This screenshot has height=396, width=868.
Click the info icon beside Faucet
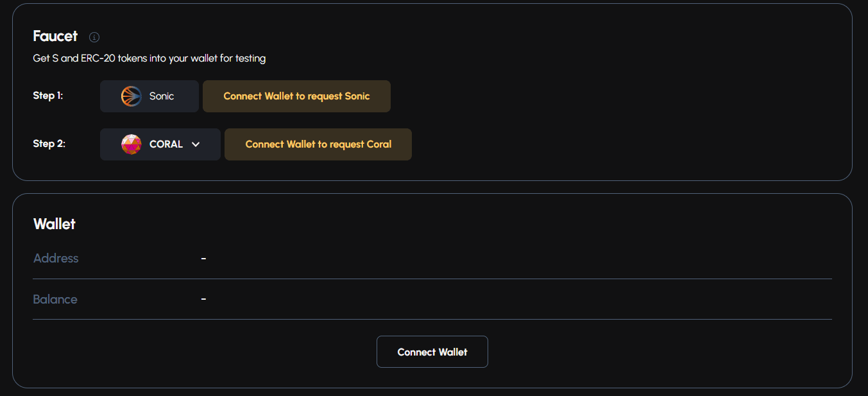94,37
